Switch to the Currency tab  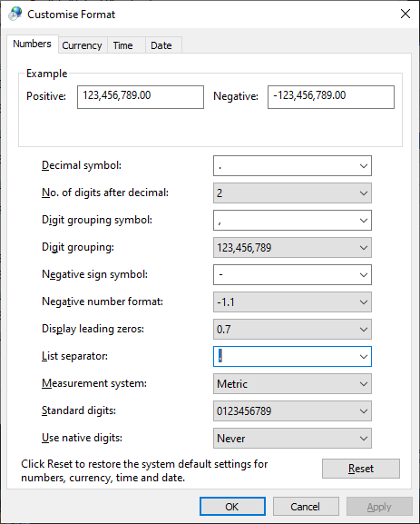pyautogui.click(x=82, y=45)
